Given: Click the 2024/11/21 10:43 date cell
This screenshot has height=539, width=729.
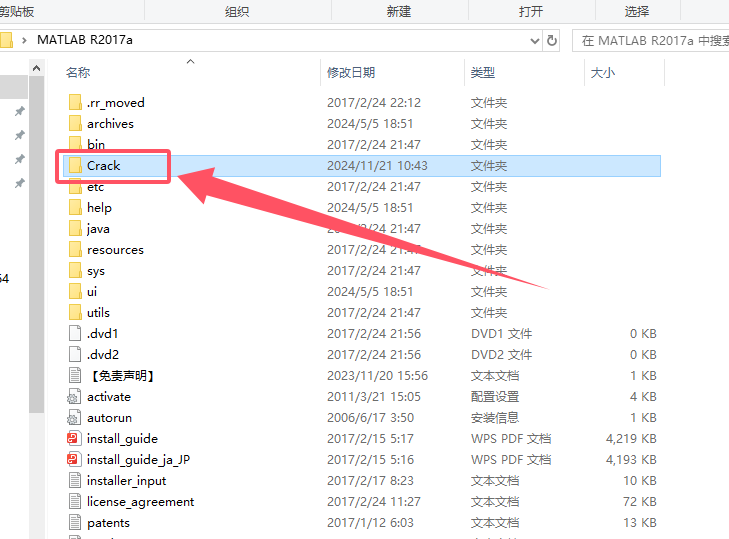Looking at the screenshot, I should pos(377,166).
